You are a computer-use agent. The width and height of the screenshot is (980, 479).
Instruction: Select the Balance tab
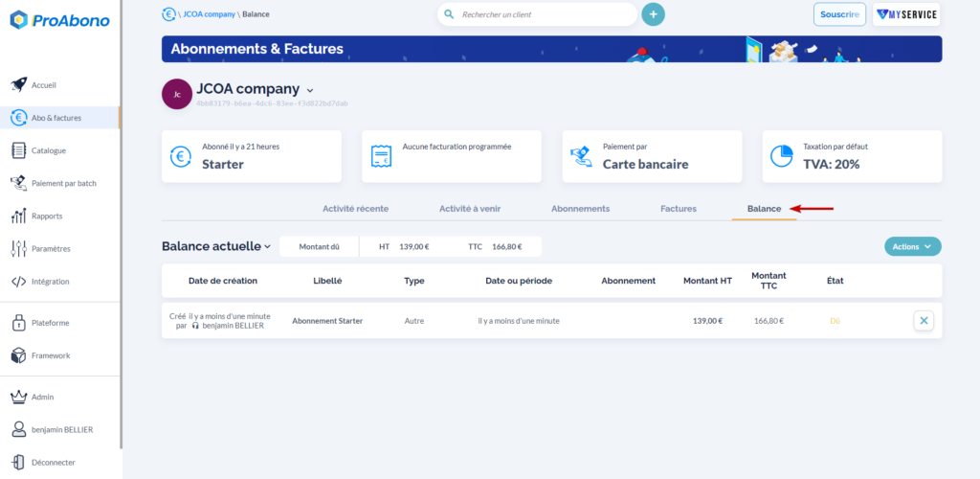(765, 209)
